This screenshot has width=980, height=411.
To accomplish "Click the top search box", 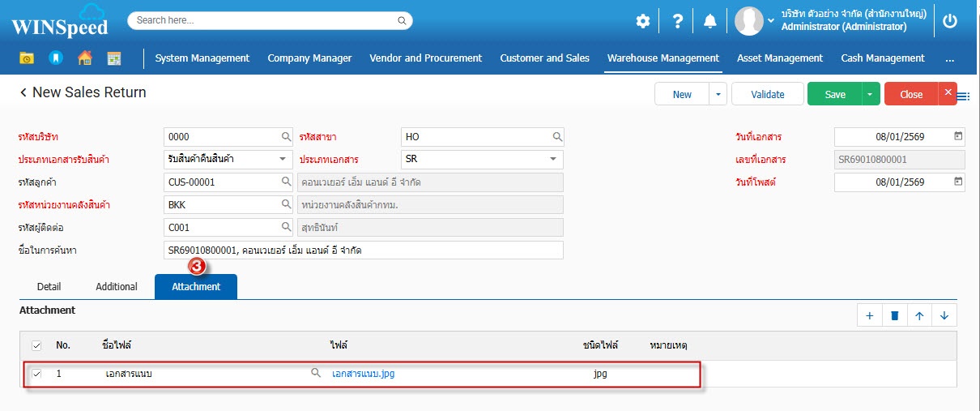I will (270, 20).
